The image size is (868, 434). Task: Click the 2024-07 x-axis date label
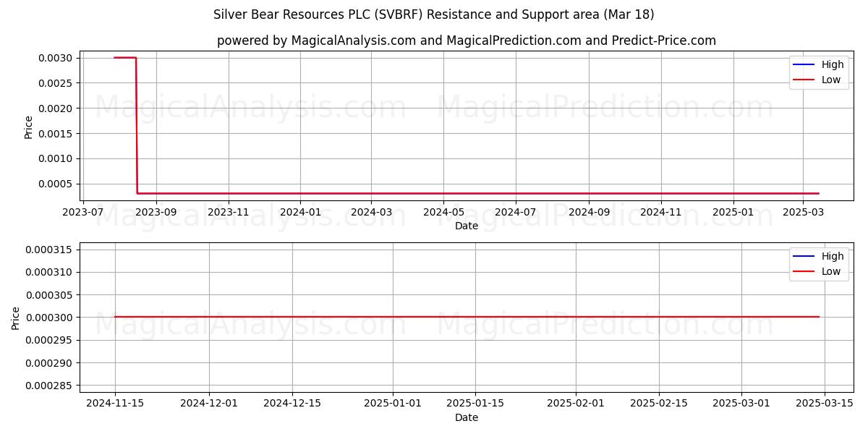coord(516,212)
